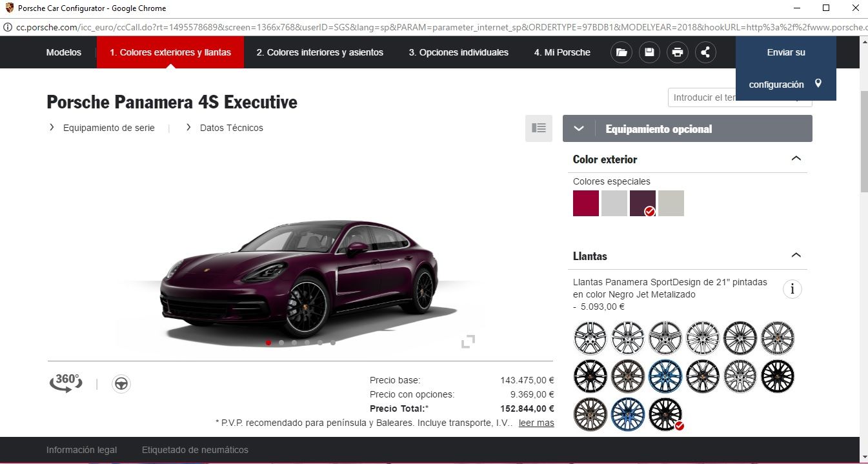Click the Panamera car preview image
The height and width of the screenshot is (464, 868).
[x=299, y=277]
